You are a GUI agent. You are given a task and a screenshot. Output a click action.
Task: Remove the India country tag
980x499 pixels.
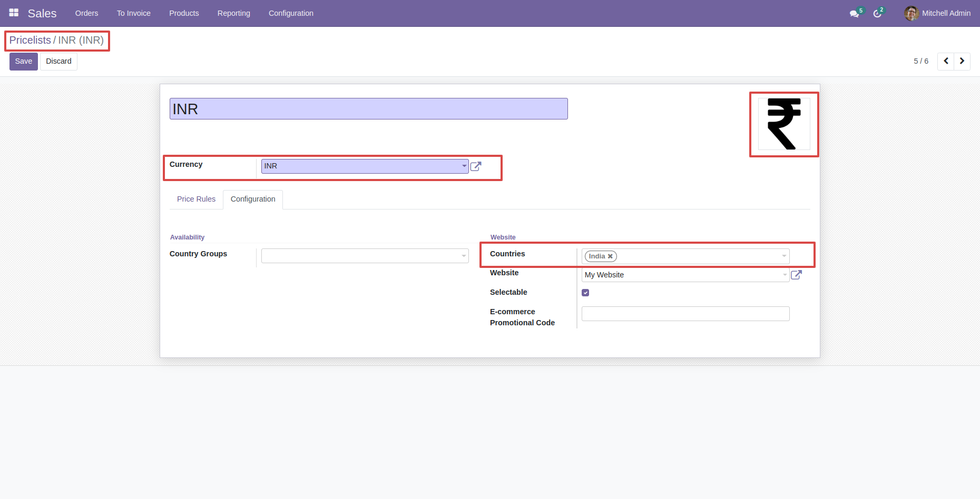pos(610,256)
